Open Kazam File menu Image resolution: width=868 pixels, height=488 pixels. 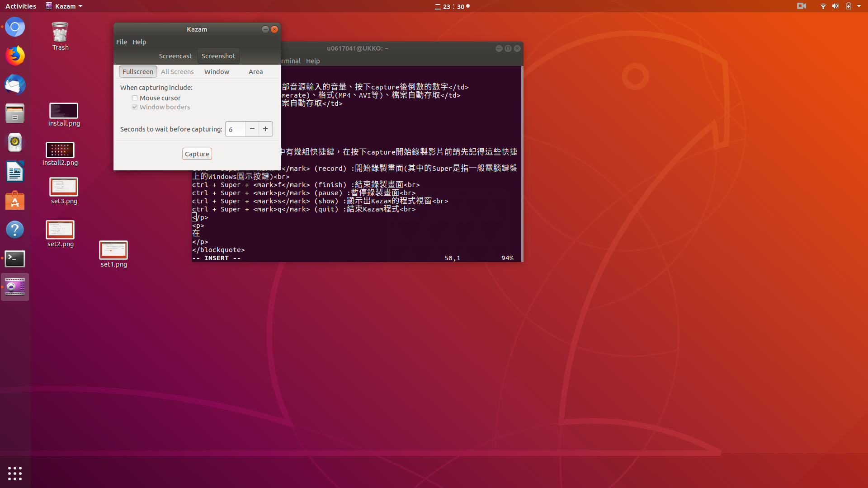(x=121, y=42)
